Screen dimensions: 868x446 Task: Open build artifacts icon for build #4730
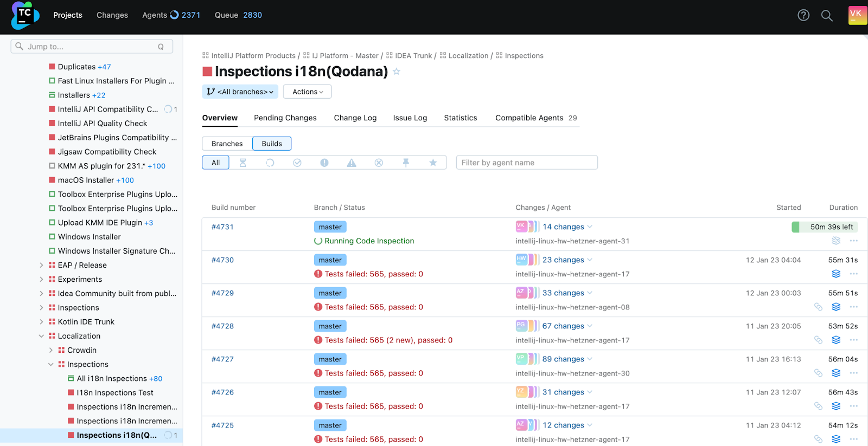point(836,274)
